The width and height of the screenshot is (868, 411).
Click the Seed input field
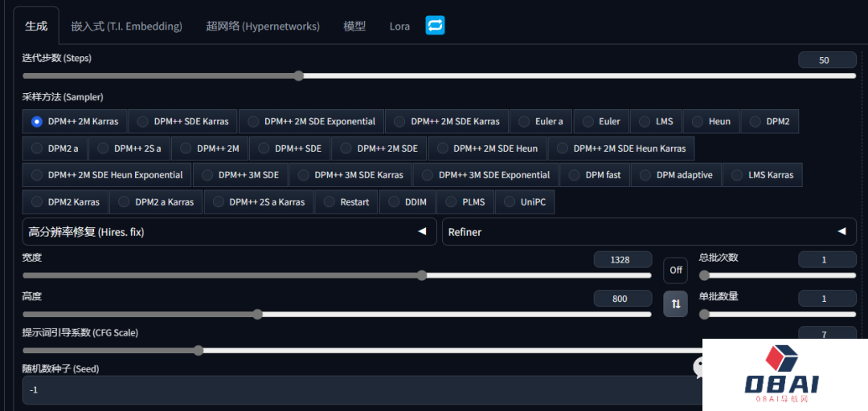[x=354, y=390]
